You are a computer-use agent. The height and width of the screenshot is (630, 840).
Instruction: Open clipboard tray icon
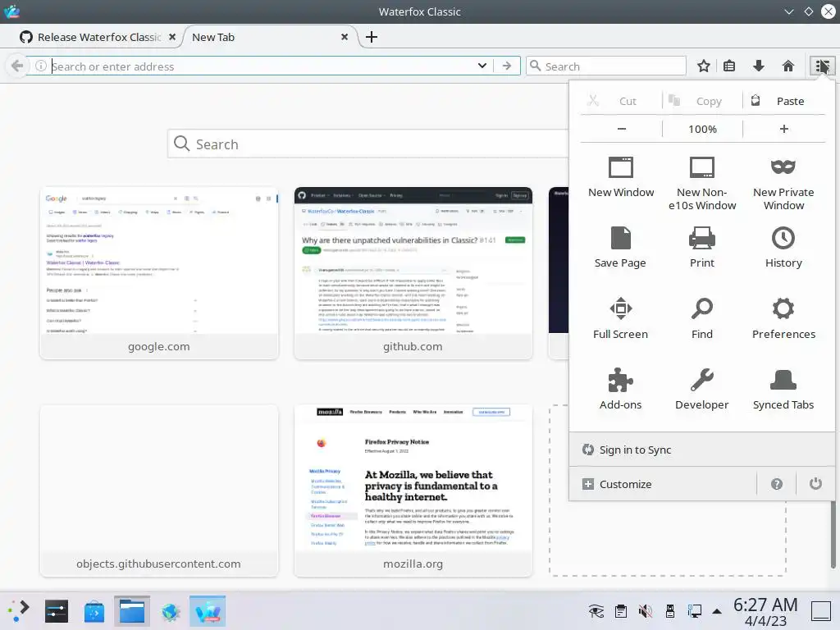click(620, 611)
